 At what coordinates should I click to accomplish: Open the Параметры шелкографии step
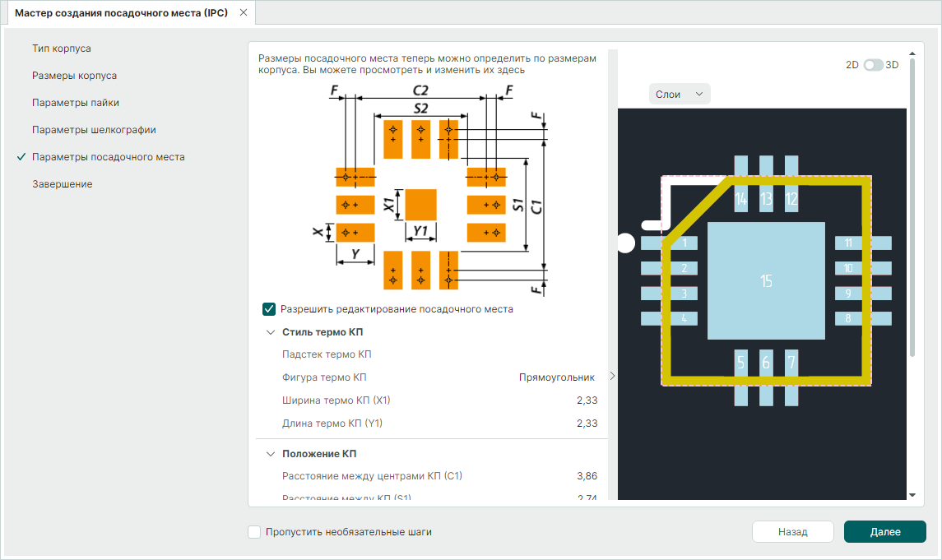(94, 130)
